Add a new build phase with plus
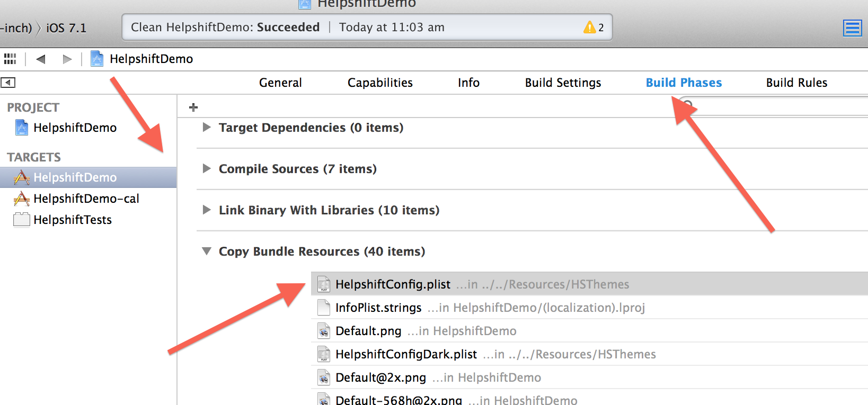The height and width of the screenshot is (405, 868). pyautogui.click(x=193, y=107)
